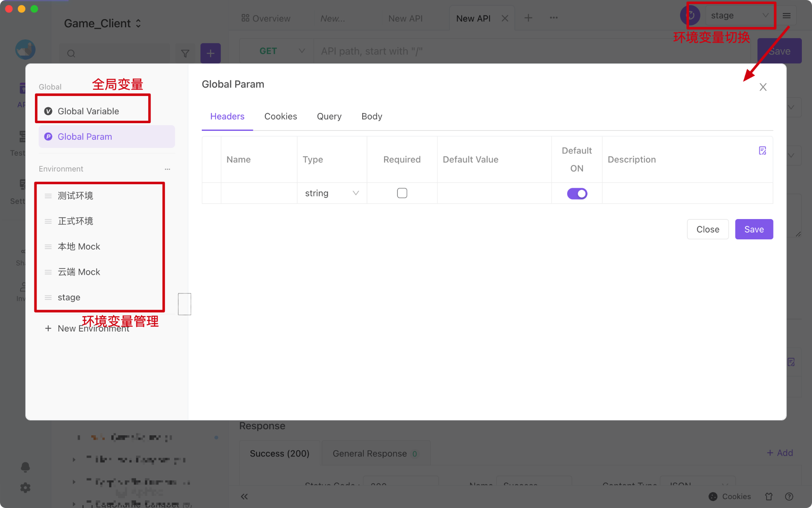
Task: Open bulk edit icon in table header
Action: pyautogui.click(x=762, y=151)
